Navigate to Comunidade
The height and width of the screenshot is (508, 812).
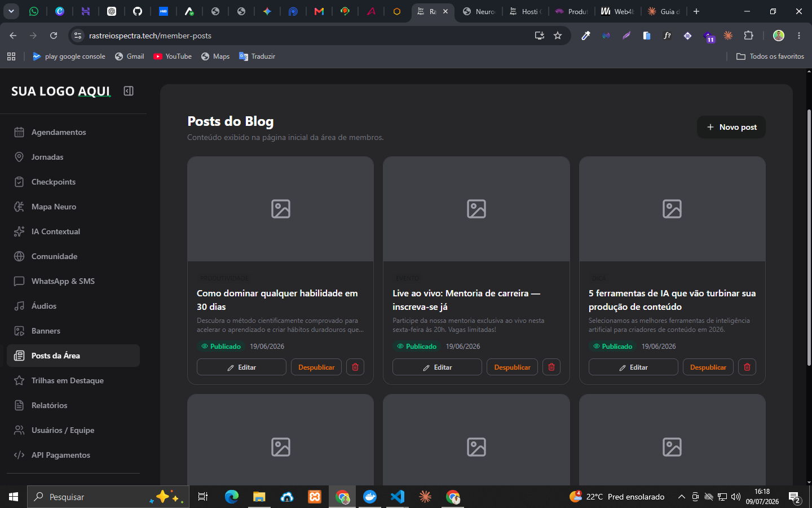[x=73, y=256]
